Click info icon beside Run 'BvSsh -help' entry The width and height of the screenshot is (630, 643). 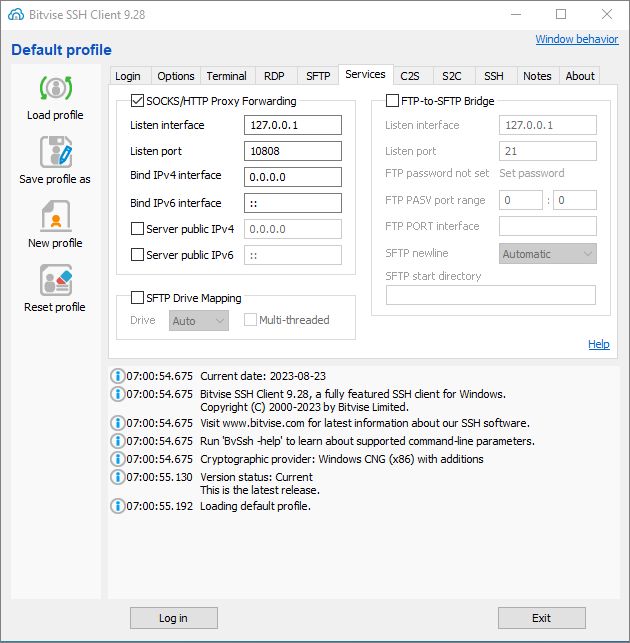(x=117, y=440)
